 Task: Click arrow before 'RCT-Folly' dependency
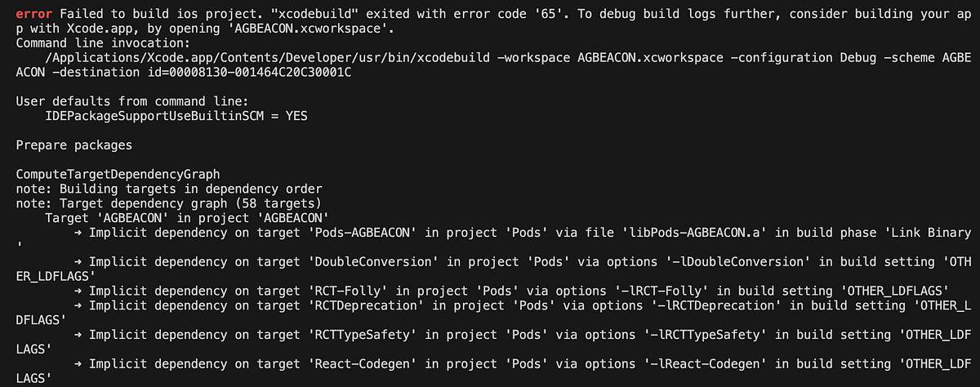[78, 291]
